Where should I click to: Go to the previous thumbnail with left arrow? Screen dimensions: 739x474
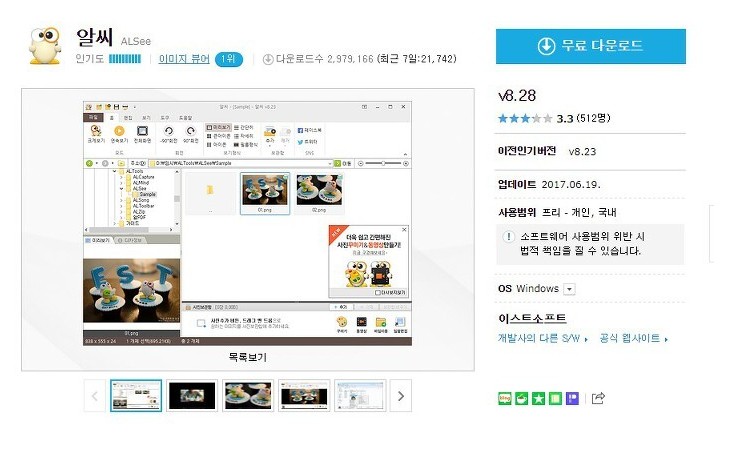(95, 396)
